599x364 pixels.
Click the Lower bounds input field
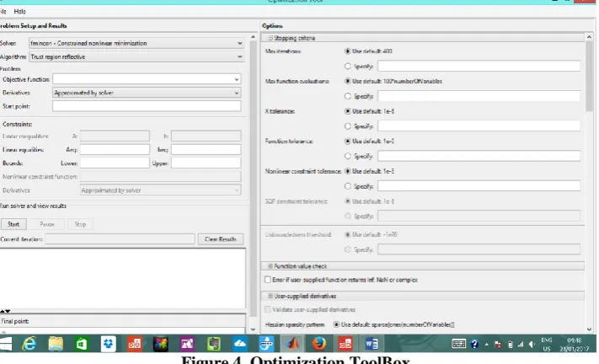point(115,163)
